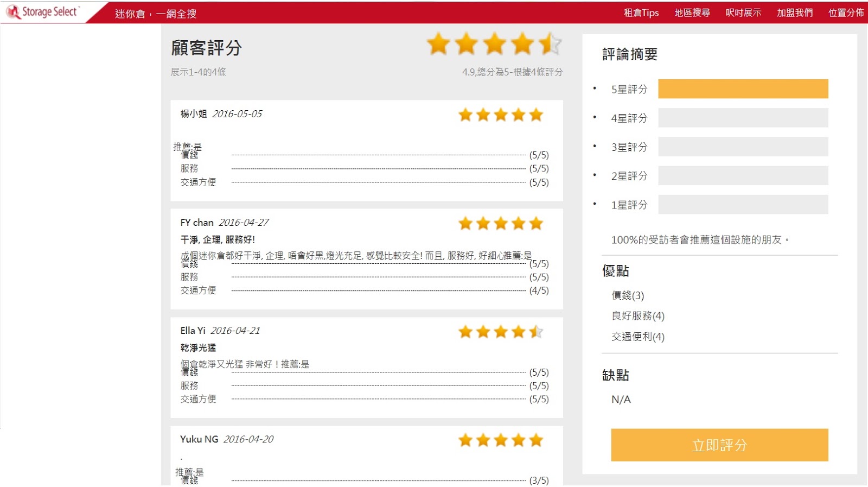Screen dimensions: 868x487
Task: Click the overall customer rating stars
Action: (x=494, y=44)
